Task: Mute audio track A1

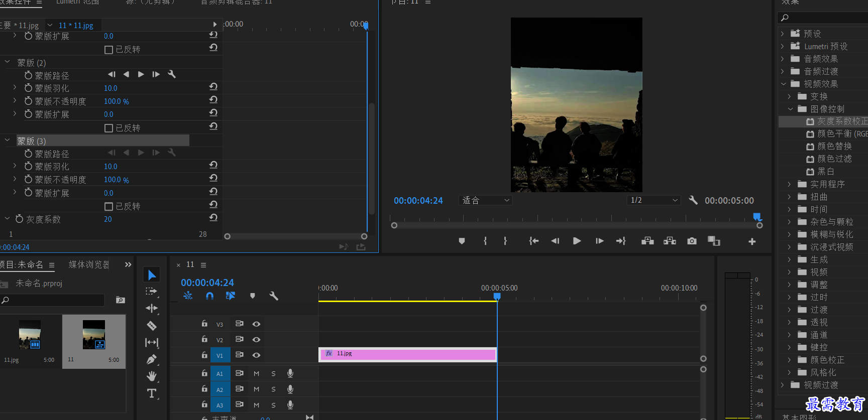Action: click(x=257, y=374)
